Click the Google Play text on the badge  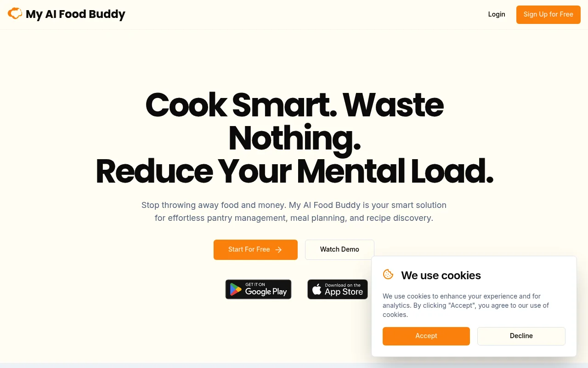click(x=266, y=292)
